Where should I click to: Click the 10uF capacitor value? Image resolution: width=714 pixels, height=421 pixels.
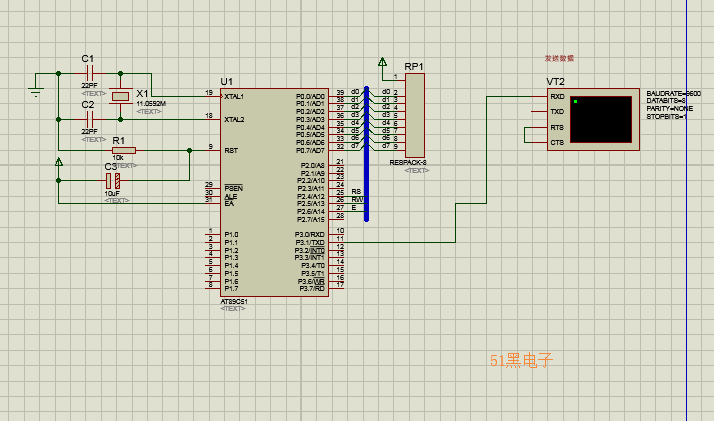[112, 193]
